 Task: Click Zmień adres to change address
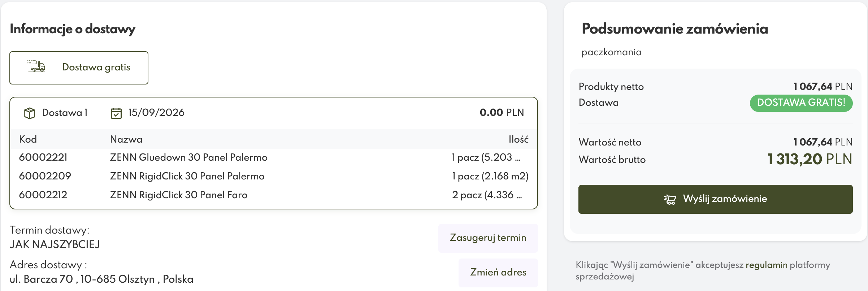click(498, 273)
